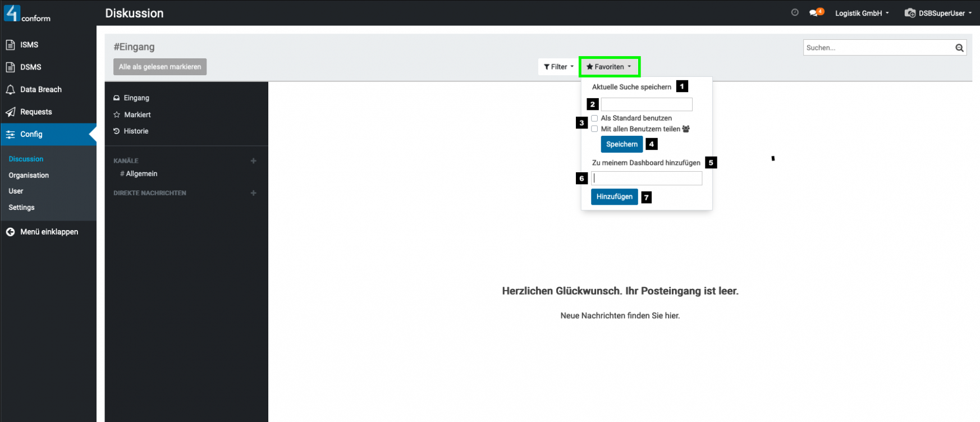Viewport: 980px width, 422px height.
Task: Click the search magnifier icon
Action: (959, 48)
